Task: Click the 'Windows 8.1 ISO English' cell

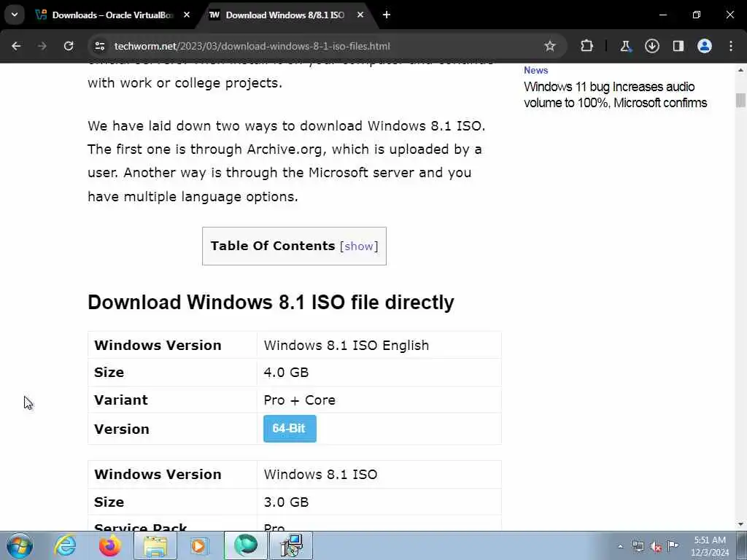Action: click(x=379, y=345)
